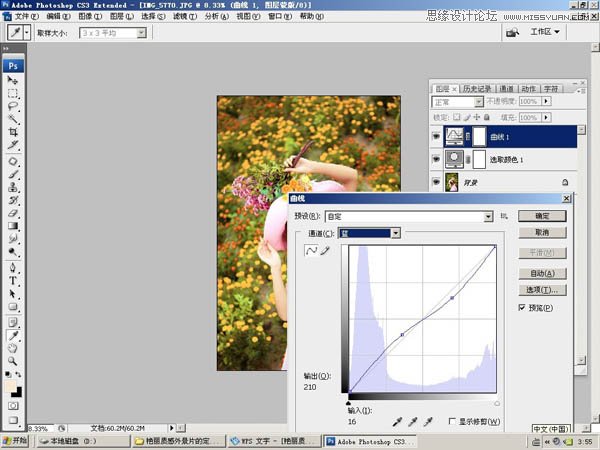The image size is (600, 450).
Task: Select the Type tool
Action: [14, 281]
